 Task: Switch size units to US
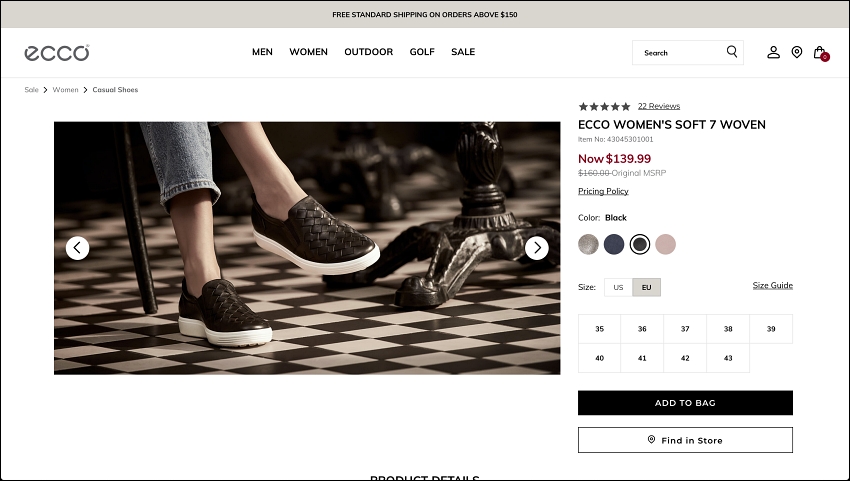(619, 287)
